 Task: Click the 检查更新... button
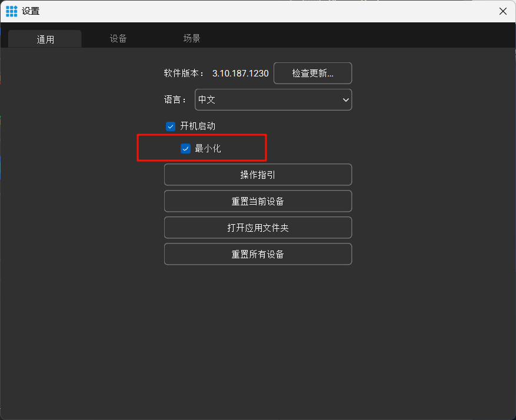point(312,73)
